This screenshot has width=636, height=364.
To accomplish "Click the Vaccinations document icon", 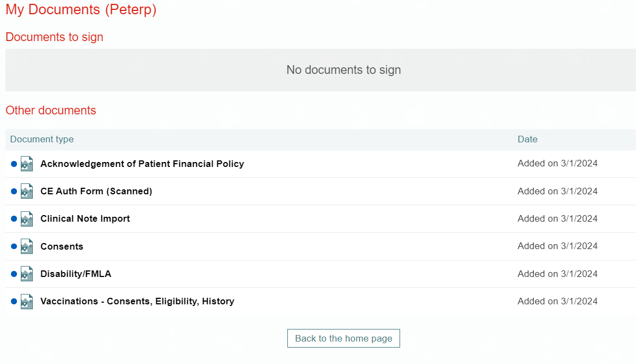I will point(27,301).
